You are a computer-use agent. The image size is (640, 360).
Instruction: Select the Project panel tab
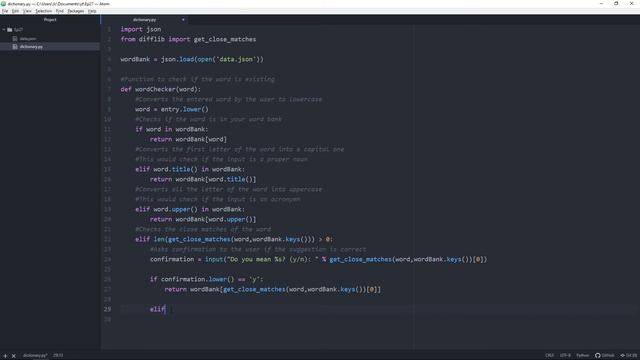(50, 20)
